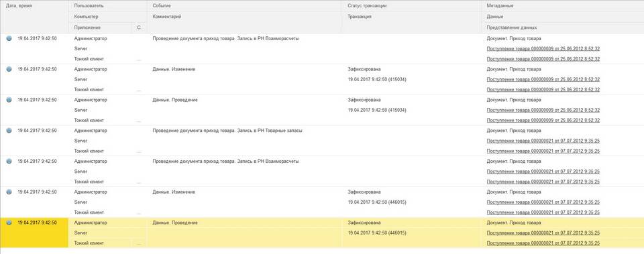Select Взаиморасчеты event text for document 000000009
Viewport: 644px width, 254px height.
pyautogui.click(x=225, y=39)
